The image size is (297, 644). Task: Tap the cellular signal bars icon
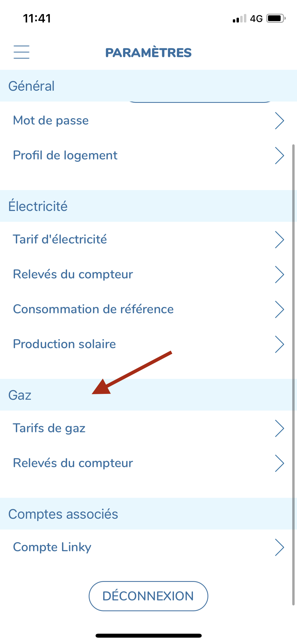pyautogui.click(x=239, y=19)
